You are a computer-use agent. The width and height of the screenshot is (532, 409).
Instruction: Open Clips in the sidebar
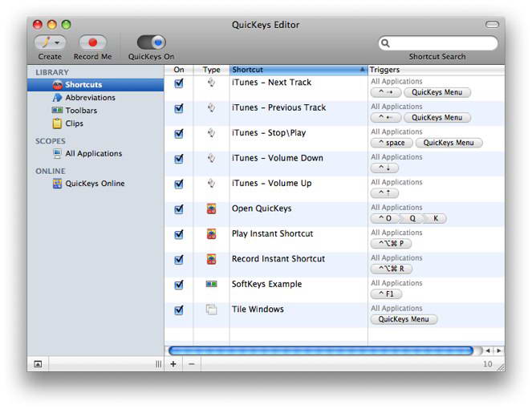pyautogui.click(x=74, y=124)
